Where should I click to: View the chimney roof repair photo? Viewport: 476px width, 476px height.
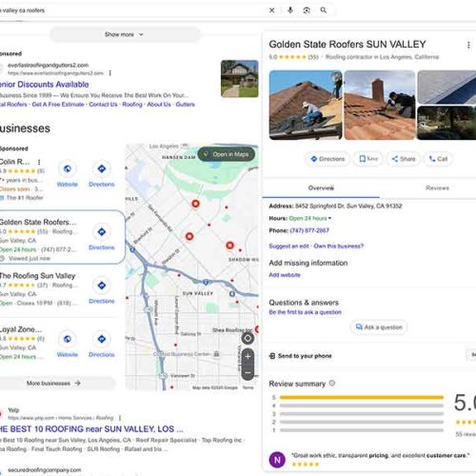tap(380, 105)
